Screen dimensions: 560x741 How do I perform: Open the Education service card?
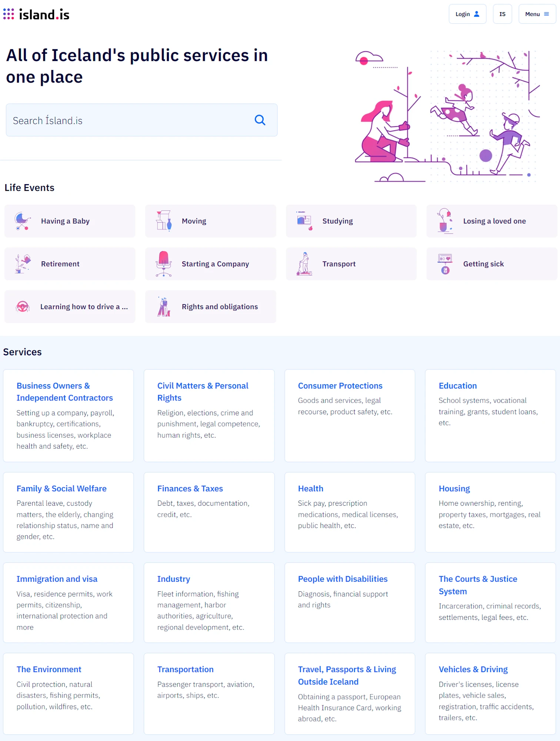tap(491, 416)
